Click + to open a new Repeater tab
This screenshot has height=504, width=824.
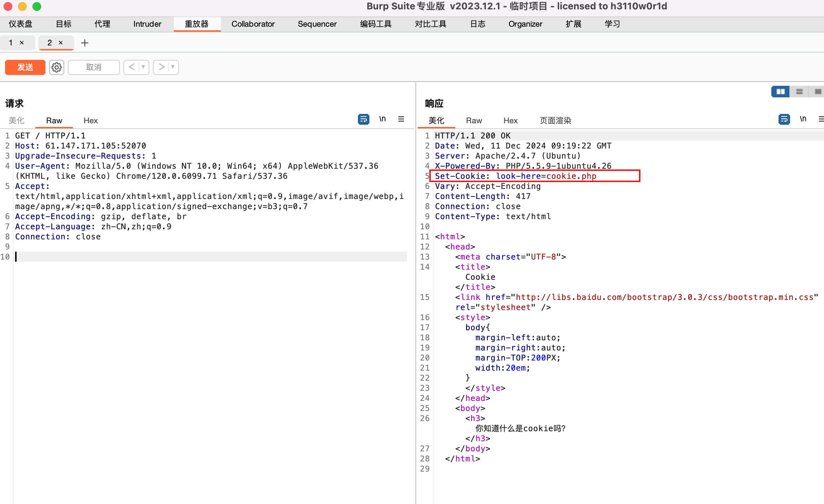click(85, 43)
